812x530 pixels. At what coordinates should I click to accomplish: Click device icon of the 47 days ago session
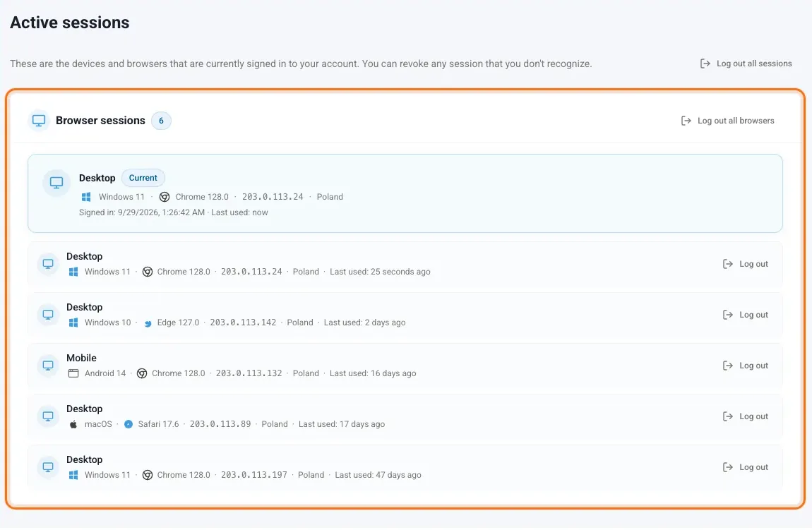pos(48,467)
